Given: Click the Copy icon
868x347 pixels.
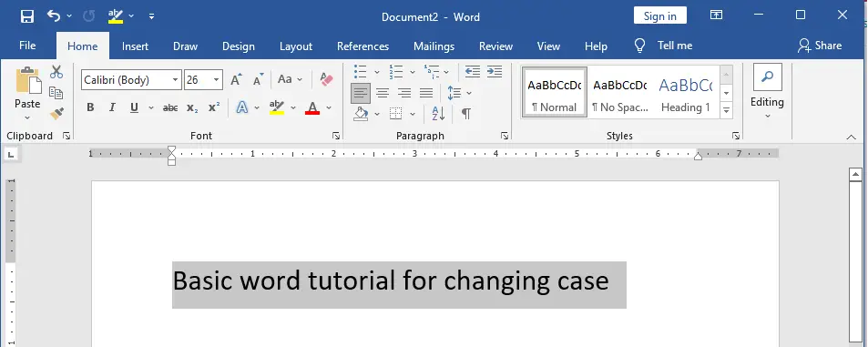Looking at the screenshot, I should 56,92.
